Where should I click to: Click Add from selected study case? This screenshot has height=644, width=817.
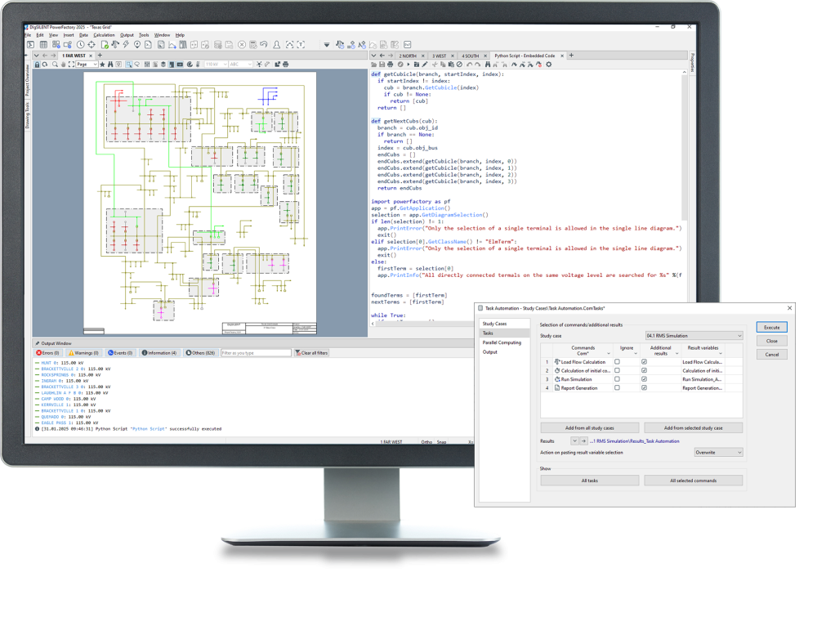tap(693, 427)
